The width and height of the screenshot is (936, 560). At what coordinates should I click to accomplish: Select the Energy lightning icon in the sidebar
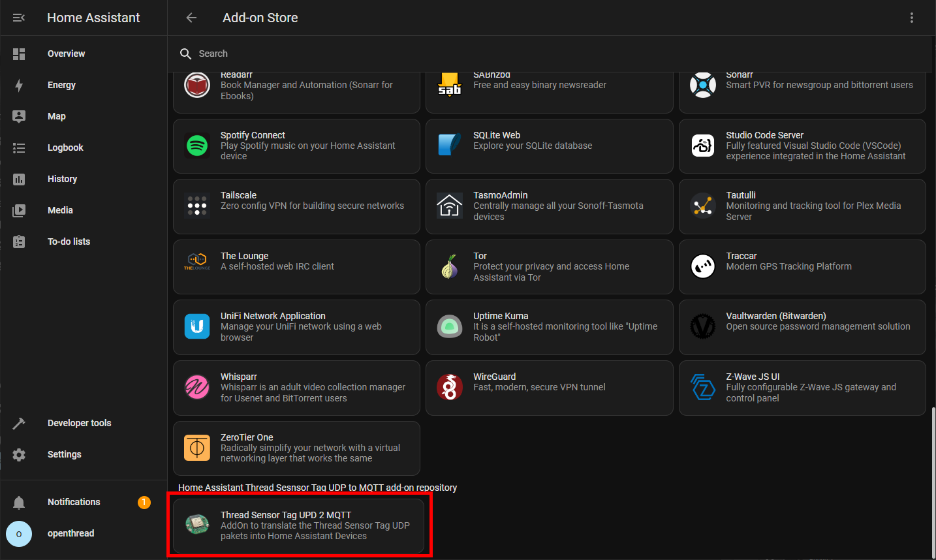(19, 85)
